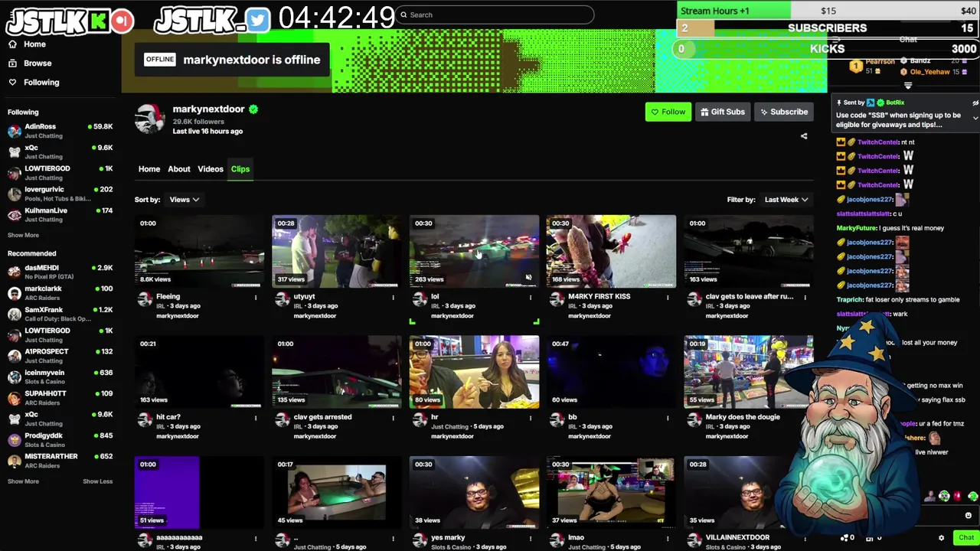Open KuihmanLive channel in Following list
980x551 pixels.
click(60, 215)
